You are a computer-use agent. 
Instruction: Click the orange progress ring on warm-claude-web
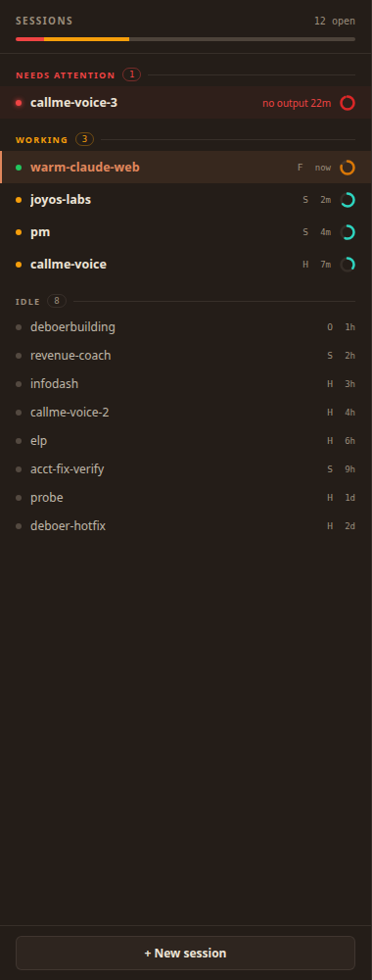(348, 168)
